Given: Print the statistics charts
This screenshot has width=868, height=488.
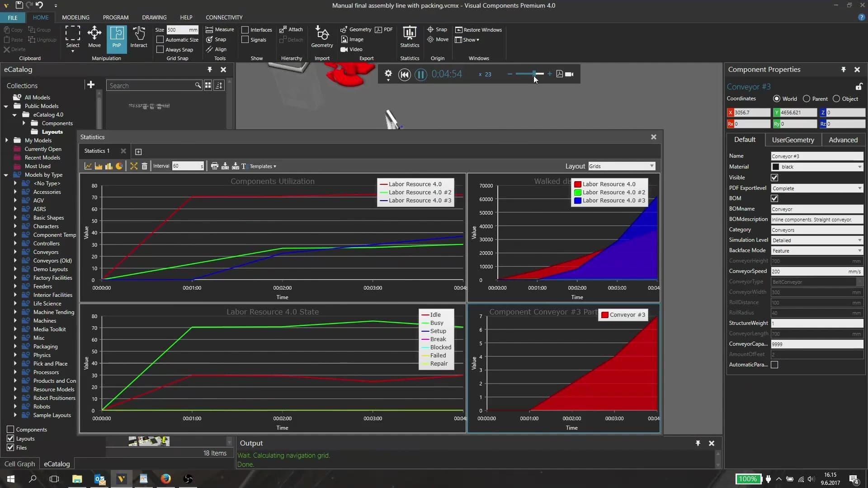Looking at the screenshot, I should point(215,166).
